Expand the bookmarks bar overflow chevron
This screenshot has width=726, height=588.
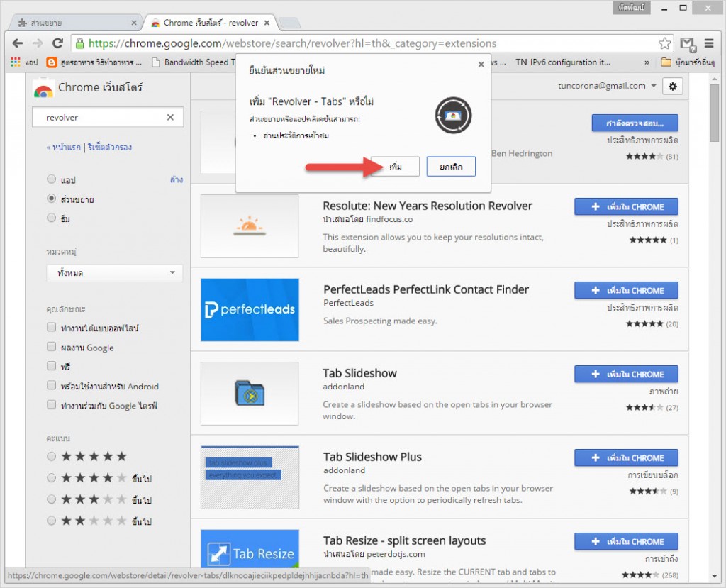(647, 62)
